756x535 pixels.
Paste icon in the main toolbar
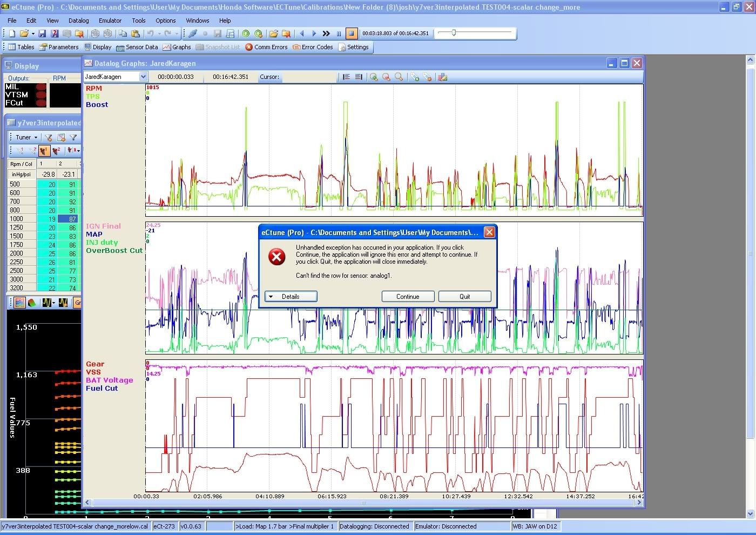coord(135,34)
